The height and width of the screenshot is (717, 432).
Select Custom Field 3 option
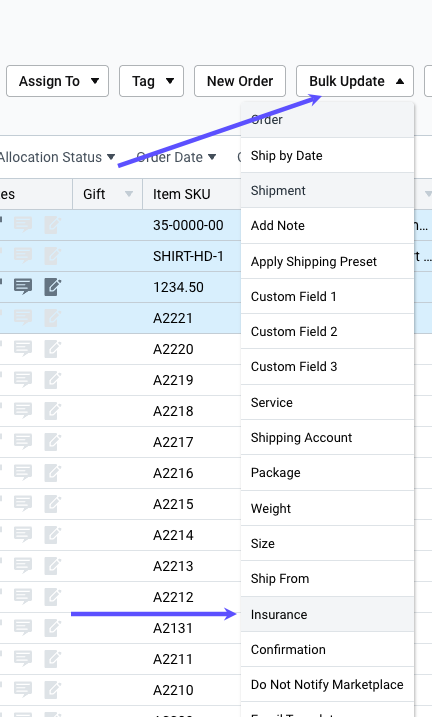[327, 367]
